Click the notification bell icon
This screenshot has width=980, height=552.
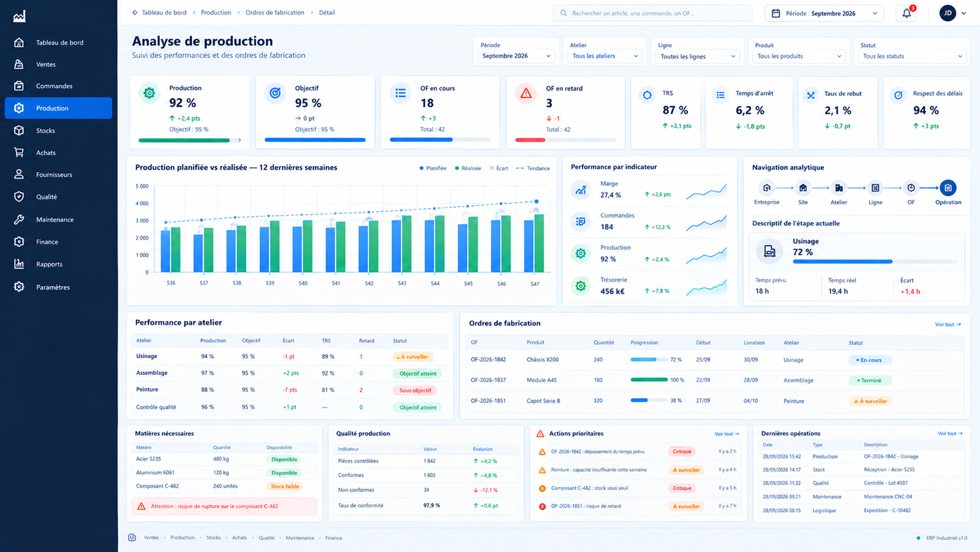[x=907, y=13]
